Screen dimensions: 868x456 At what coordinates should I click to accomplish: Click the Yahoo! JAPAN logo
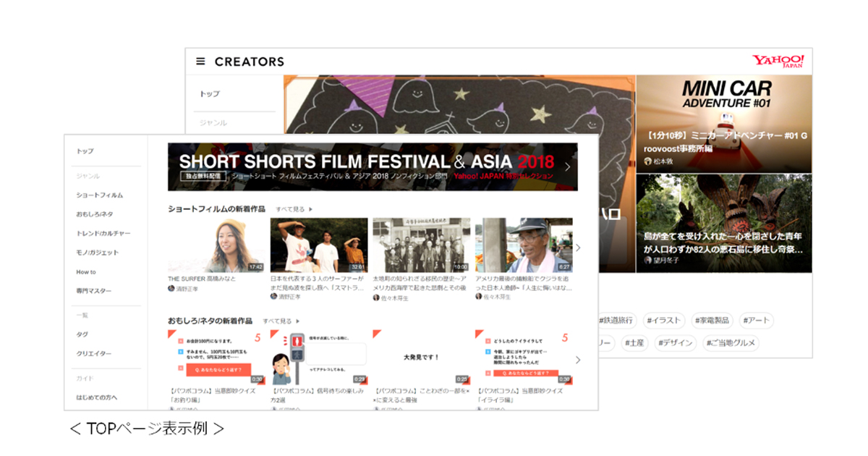coord(778,62)
